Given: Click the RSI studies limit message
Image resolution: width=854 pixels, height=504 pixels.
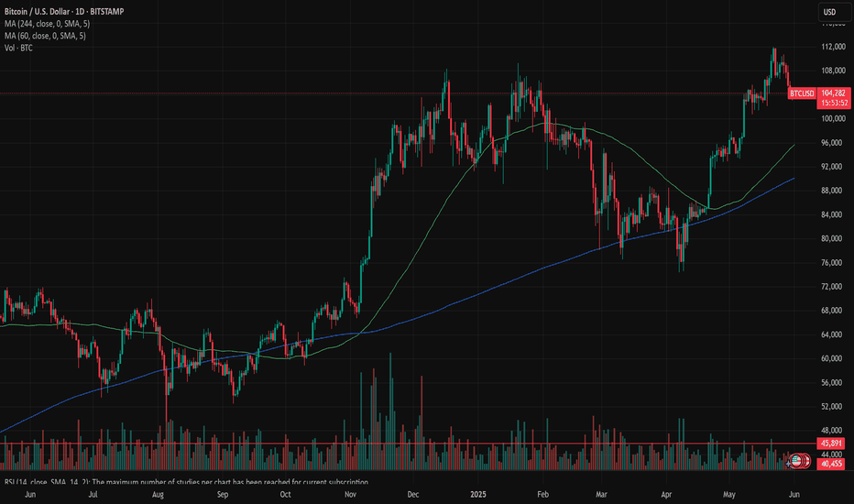Looking at the screenshot, I should pos(186,482).
